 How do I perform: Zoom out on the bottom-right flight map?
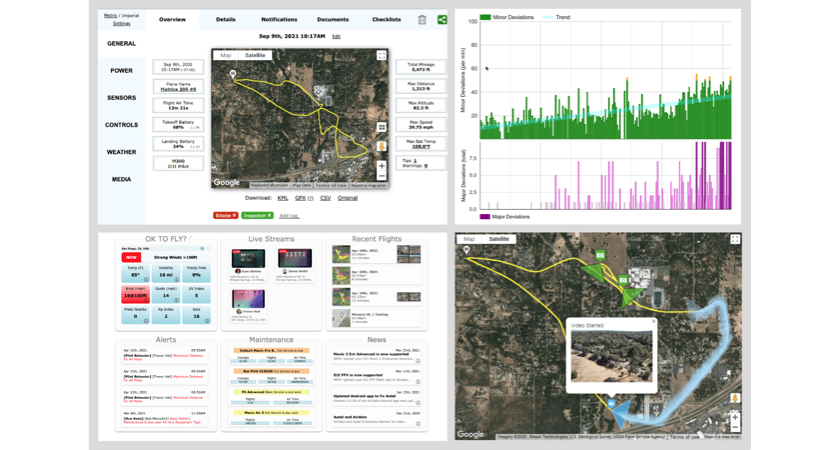[x=735, y=427]
